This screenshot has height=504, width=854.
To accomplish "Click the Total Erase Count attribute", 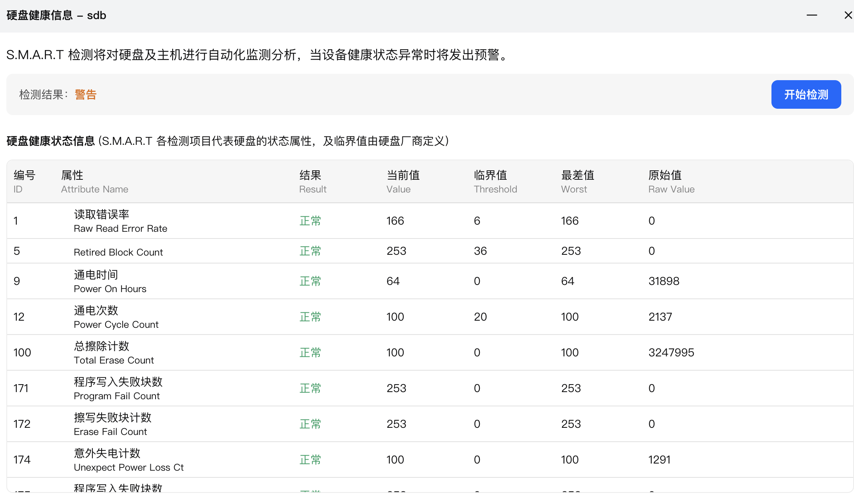I will tap(113, 360).
